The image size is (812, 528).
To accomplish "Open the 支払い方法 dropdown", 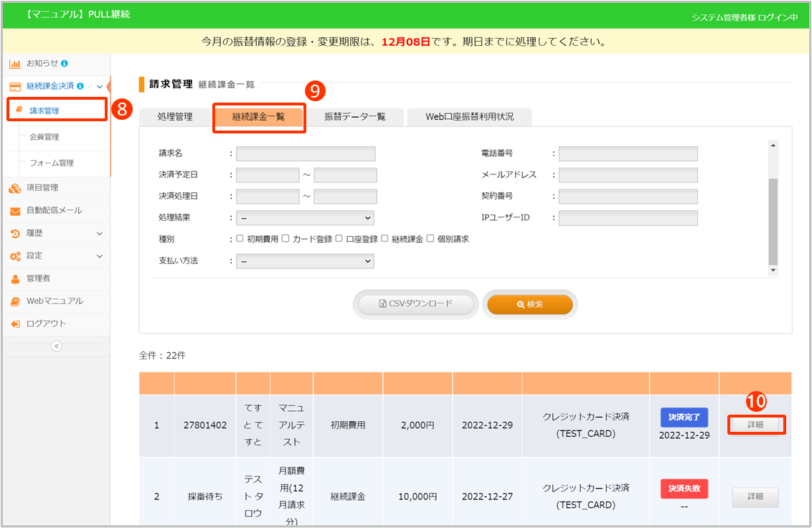I will (305, 262).
